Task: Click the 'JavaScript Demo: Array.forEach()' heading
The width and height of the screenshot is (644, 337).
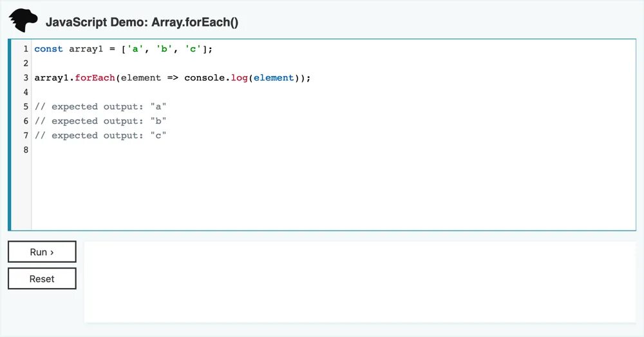Action: click(142, 22)
